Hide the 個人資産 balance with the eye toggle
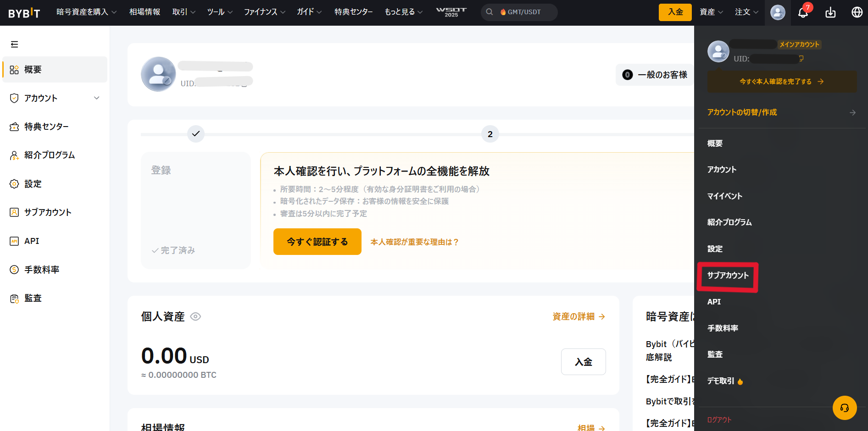Viewport: 868px width, 431px height. tap(195, 316)
